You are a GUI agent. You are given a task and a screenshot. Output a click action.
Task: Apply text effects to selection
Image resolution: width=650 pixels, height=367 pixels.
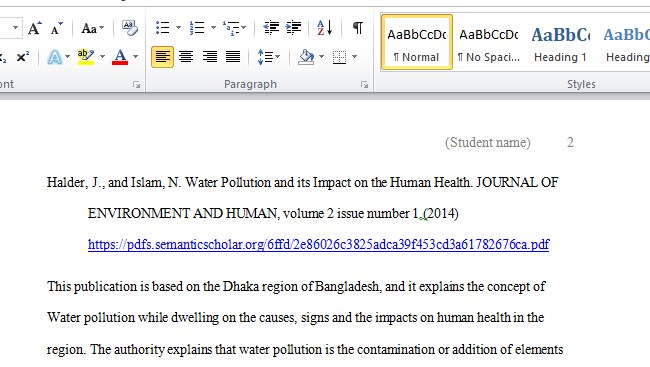(x=54, y=57)
